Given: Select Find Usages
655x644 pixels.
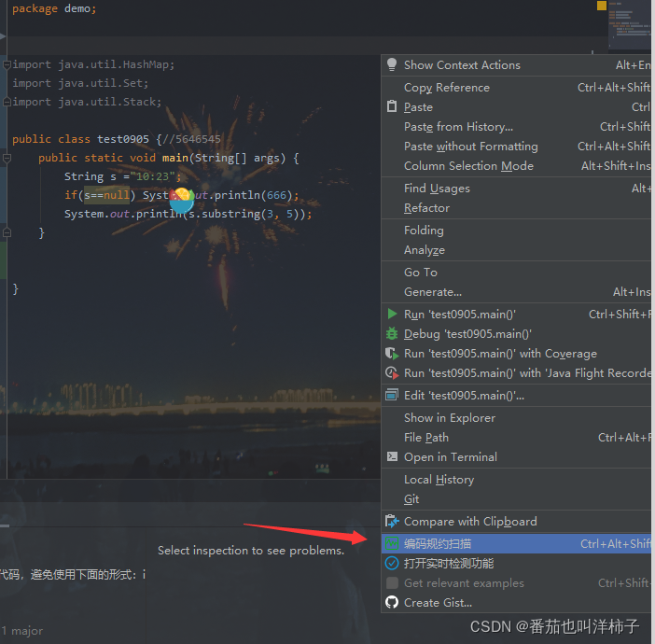Looking at the screenshot, I should pyautogui.click(x=516, y=189).
